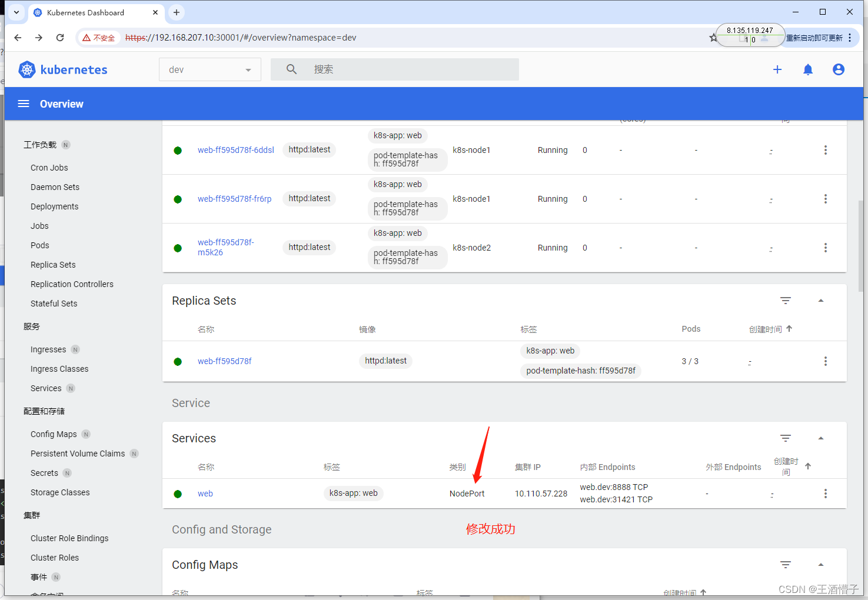Open actions menu for pod web-ff595d78f-6ddsl
Image resolution: width=868 pixels, height=600 pixels.
tap(826, 150)
